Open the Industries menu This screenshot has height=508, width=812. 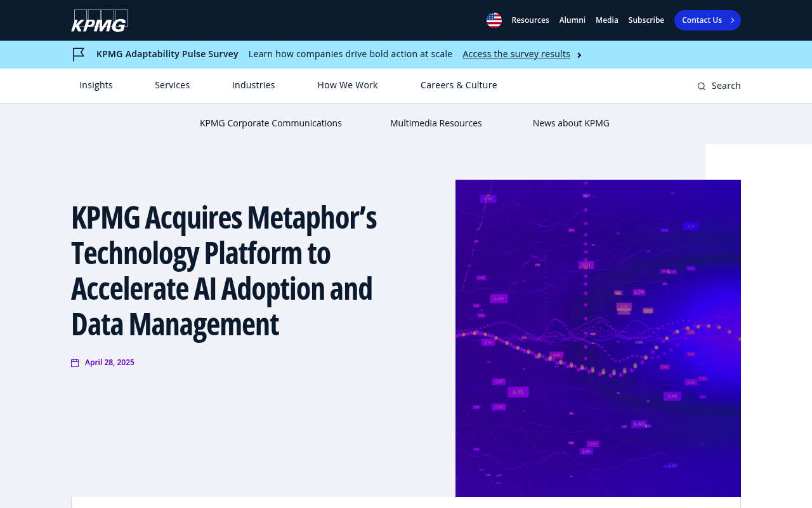tap(254, 85)
